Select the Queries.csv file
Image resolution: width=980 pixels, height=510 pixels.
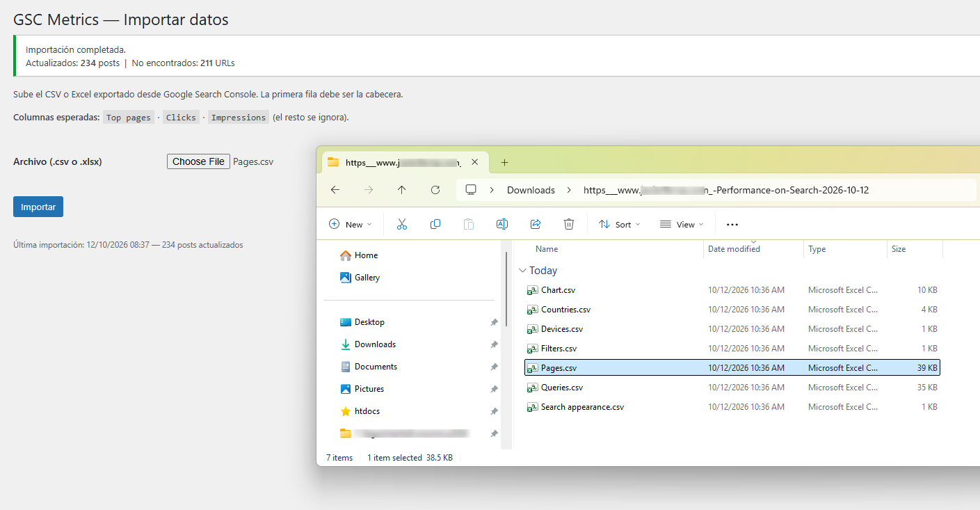(x=732, y=388)
